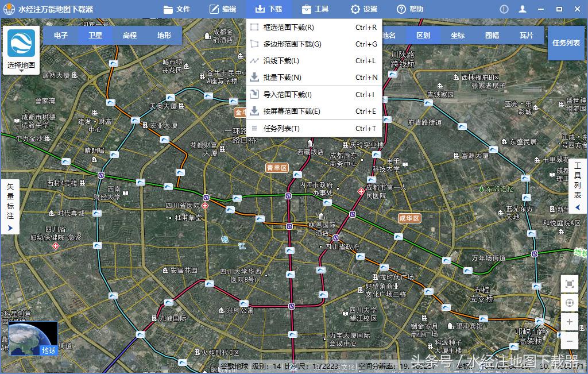Switch to the 电子 map tab
Screen dimensions: 588x374
[x=61, y=35]
